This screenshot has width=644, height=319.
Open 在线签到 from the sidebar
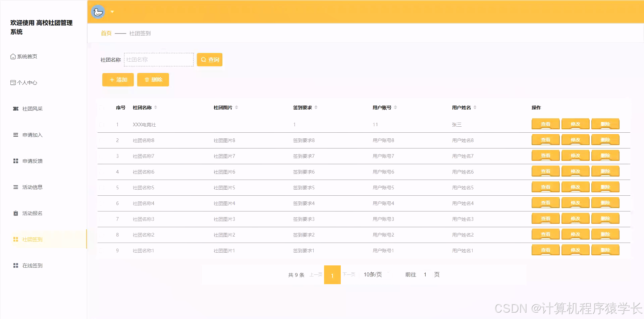(28, 265)
